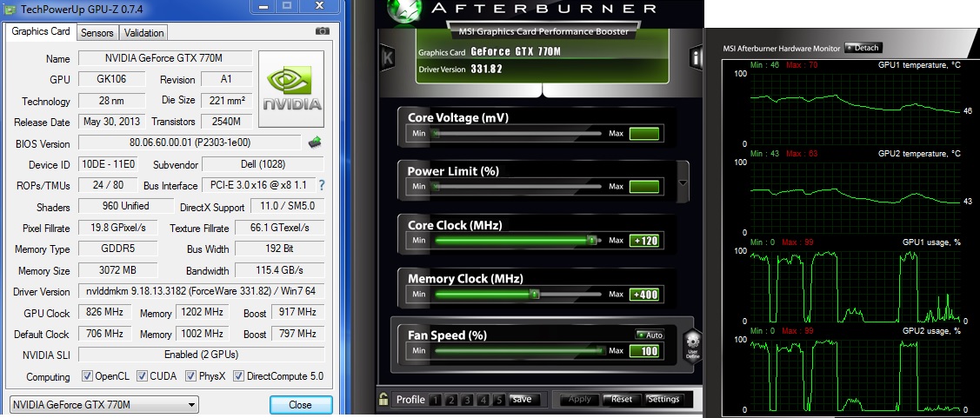Select profile slot 3
Screen dimensions: 980x418
[x=467, y=400]
